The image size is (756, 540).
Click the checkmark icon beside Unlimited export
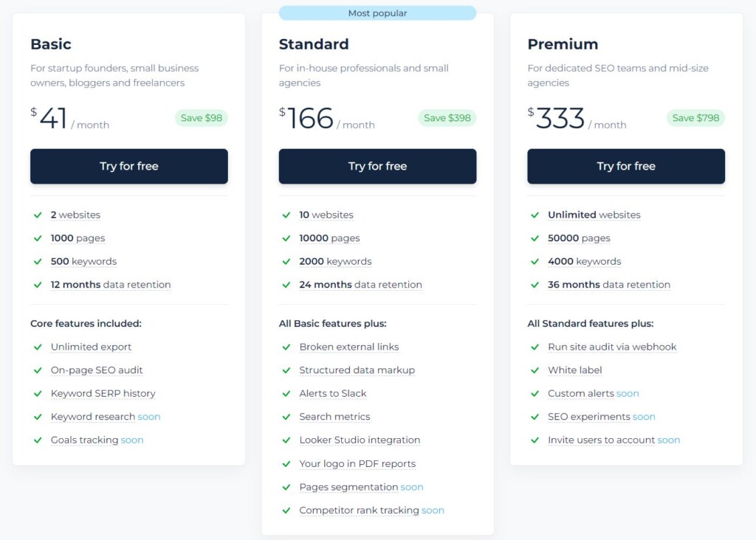38,347
